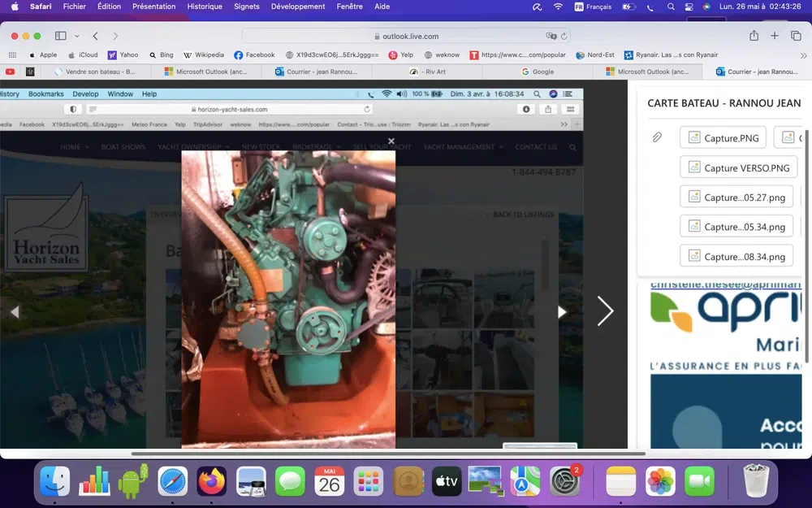Click the translate icon in address bar
Image resolution: width=812 pixels, height=508 pixels.
(551, 36)
